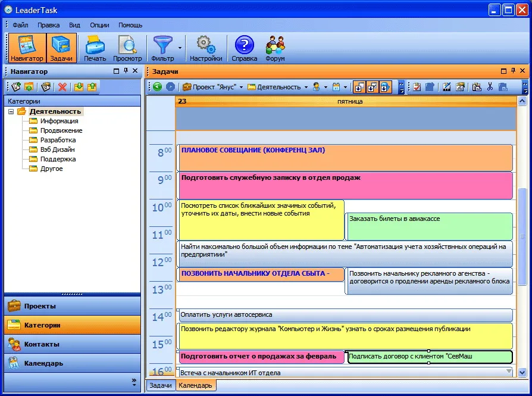The width and height of the screenshot is (532, 396).
Task: Open Настройки settings gears icon
Action: [x=205, y=48]
